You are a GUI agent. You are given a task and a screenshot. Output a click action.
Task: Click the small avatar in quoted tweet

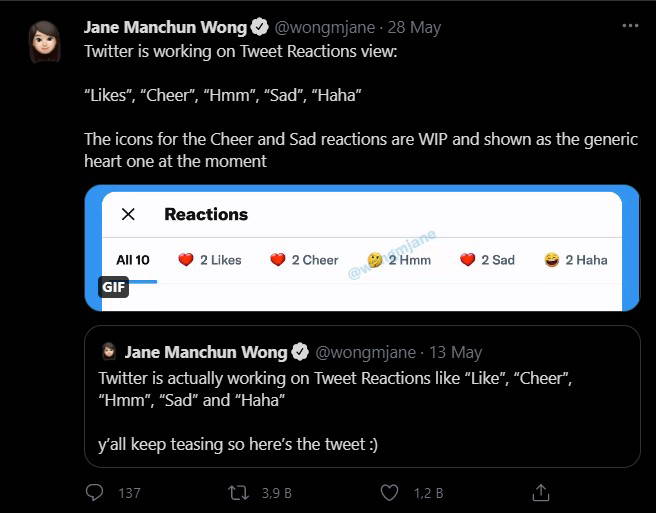pos(108,351)
